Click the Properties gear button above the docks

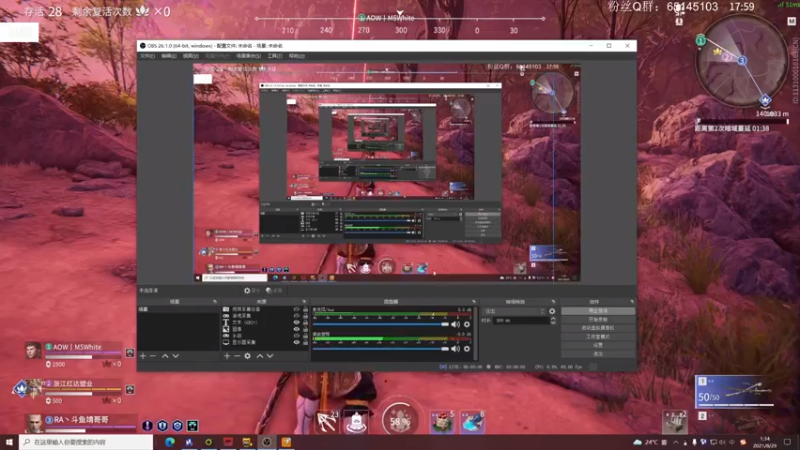coord(252,290)
